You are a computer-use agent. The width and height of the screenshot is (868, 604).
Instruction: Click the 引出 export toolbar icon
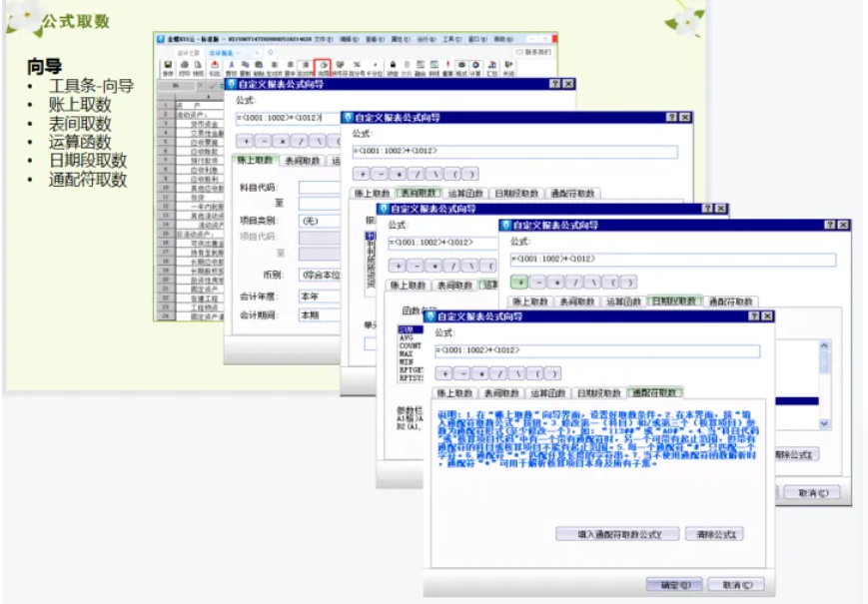click(214, 69)
